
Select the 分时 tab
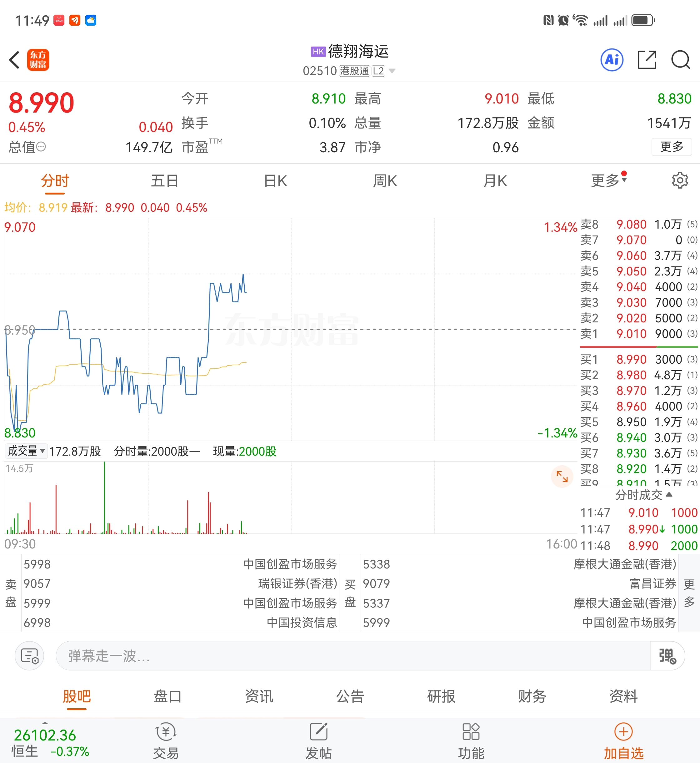55,181
